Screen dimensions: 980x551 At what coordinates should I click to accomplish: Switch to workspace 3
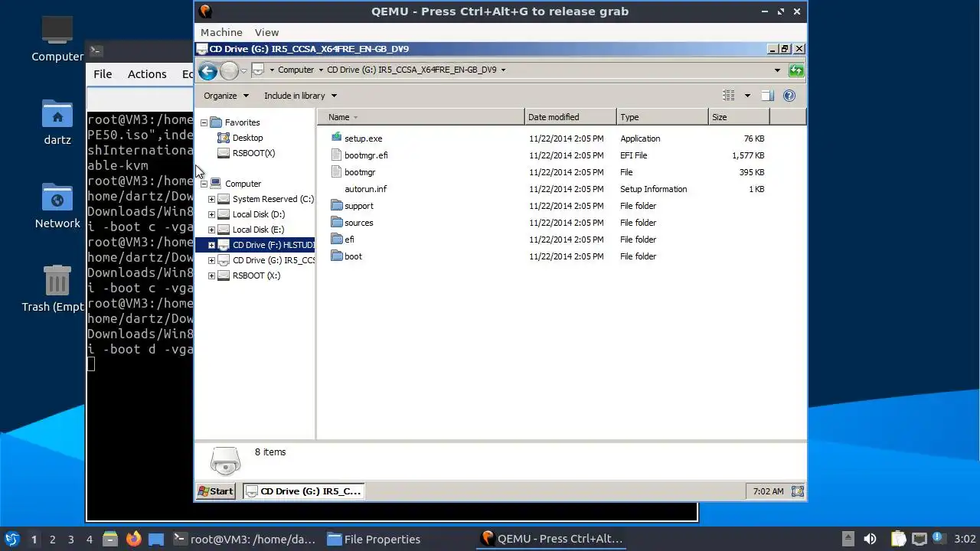pyautogui.click(x=70, y=540)
